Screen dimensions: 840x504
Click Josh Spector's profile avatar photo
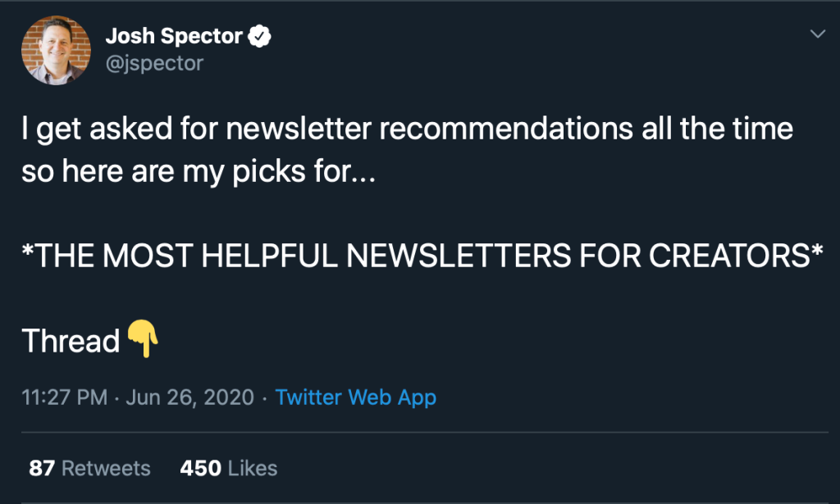pyautogui.click(x=56, y=50)
